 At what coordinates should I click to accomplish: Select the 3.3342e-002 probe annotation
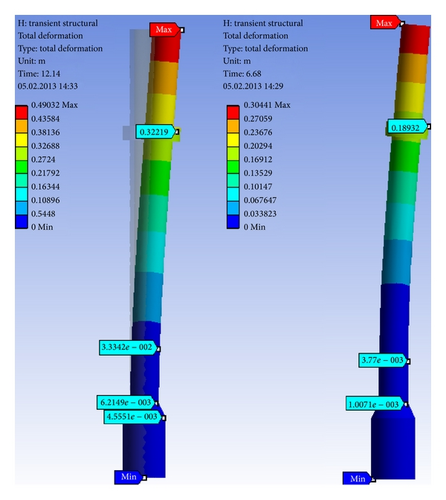click(128, 348)
